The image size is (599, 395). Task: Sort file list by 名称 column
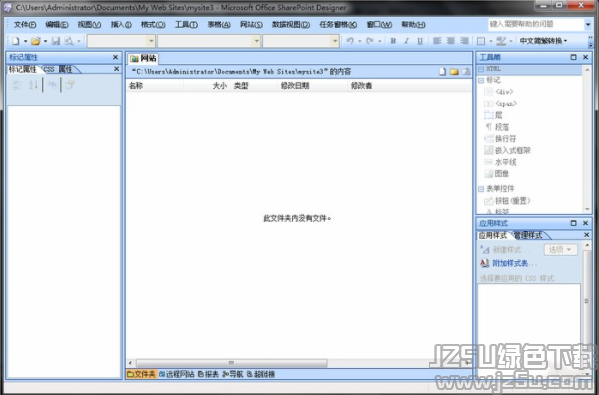click(155, 86)
